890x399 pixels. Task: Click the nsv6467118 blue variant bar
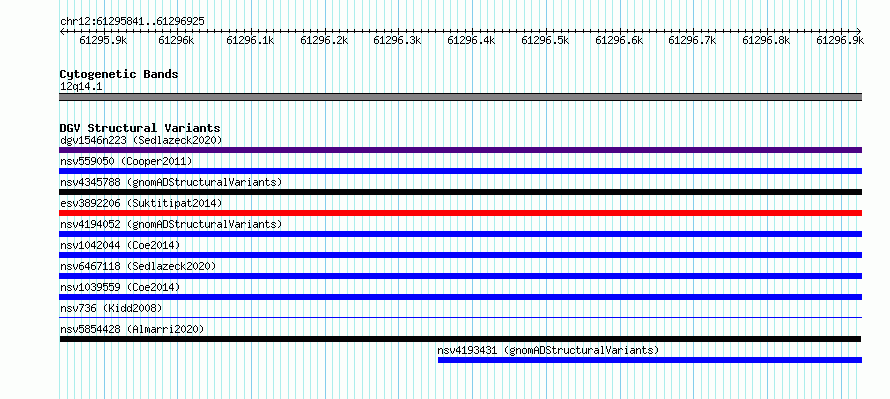click(460, 276)
